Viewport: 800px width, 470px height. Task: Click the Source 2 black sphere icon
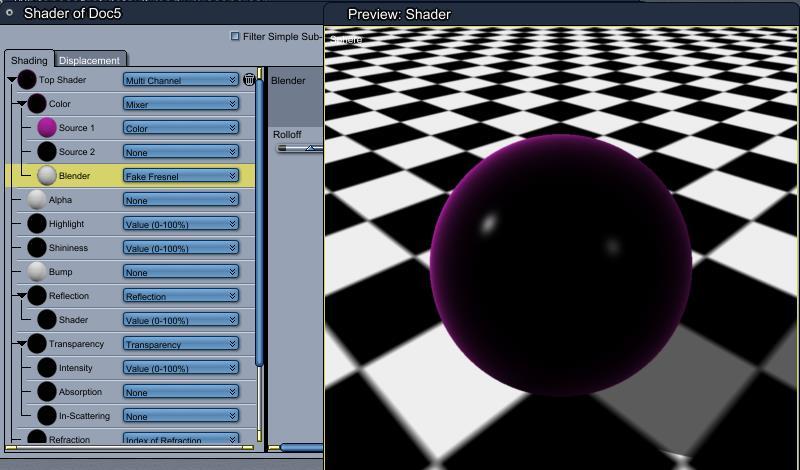[47, 152]
